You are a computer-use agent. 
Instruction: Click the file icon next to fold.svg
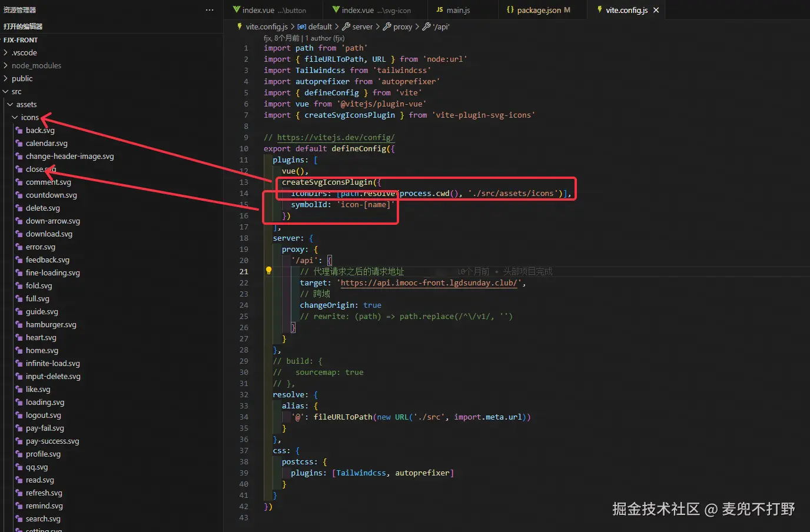pos(19,285)
